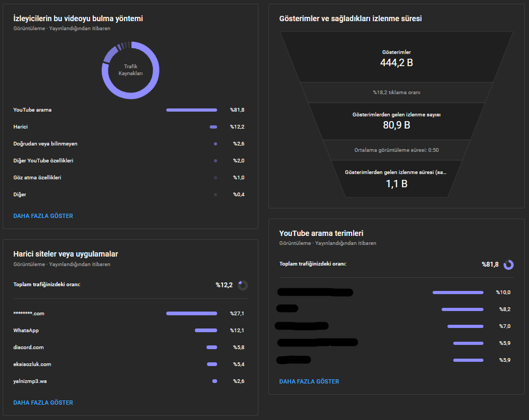Click the Harici siteler veya uygulamalar heading
The width and height of the screenshot is (529, 420).
click(x=66, y=254)
